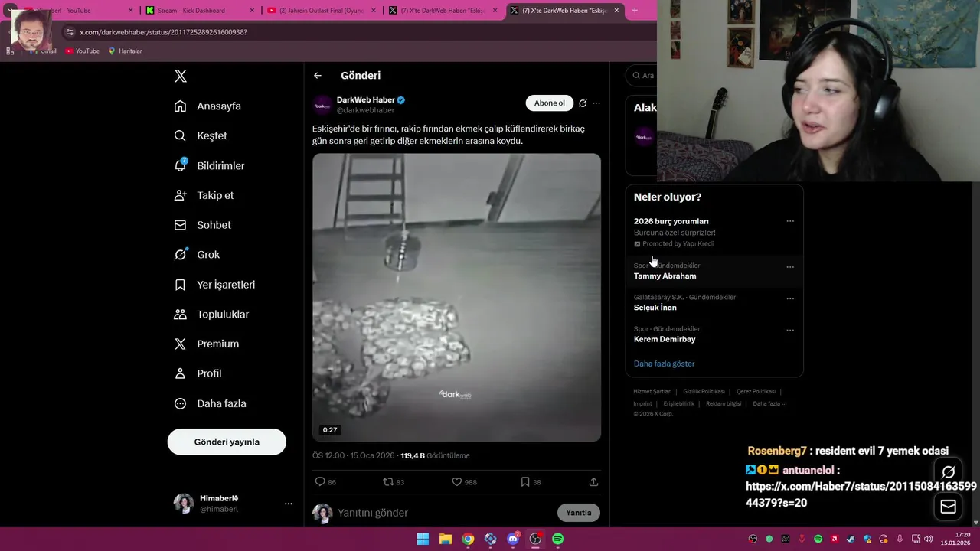Click the repost icon with 83
This screenshot has width=980, height=551.
point(394,482)
